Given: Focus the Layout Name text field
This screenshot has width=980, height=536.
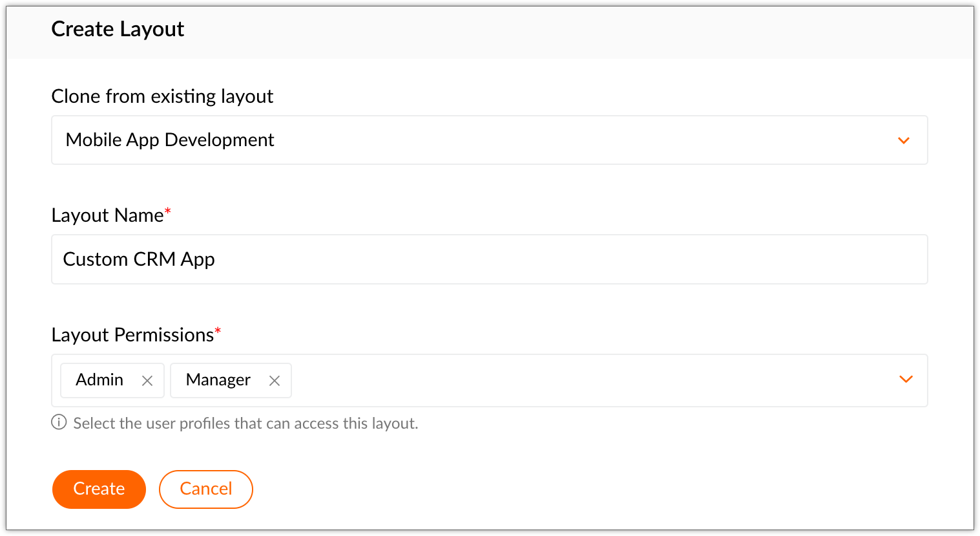Looking at the screenshot, I should [x=489, y=259].
